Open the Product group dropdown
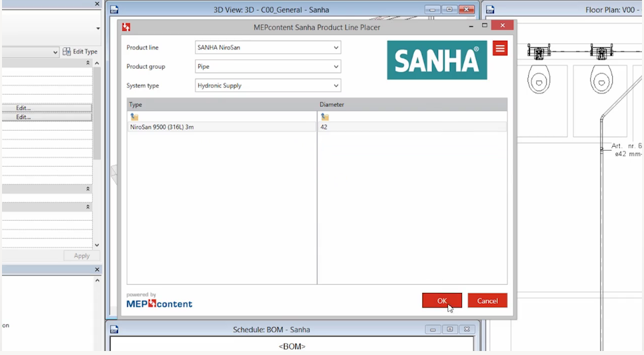 point(268,67)
